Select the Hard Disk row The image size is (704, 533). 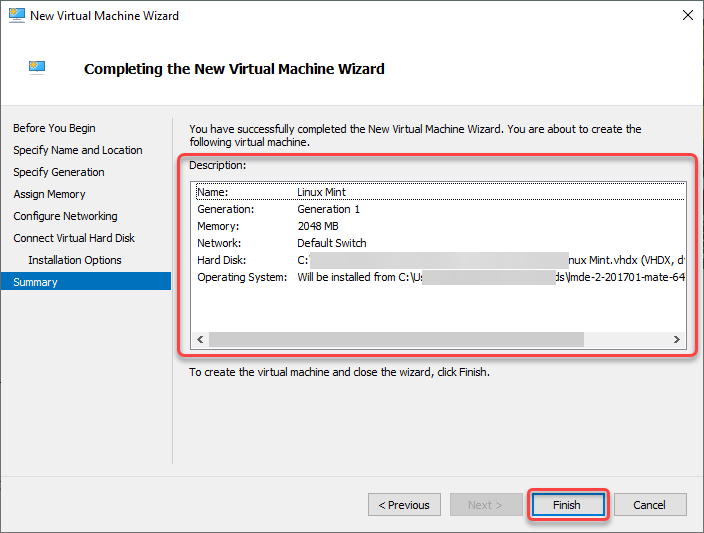click(440, 260)
